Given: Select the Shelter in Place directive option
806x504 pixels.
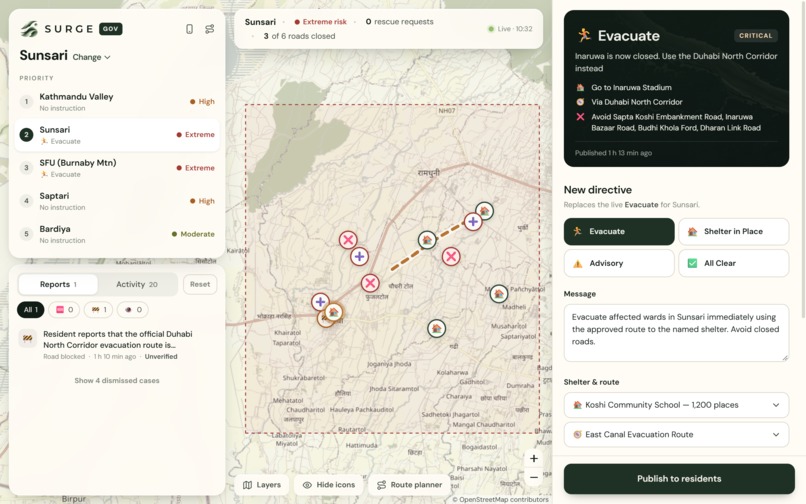Looking at the screenshot, I should (x=734, y=231).
